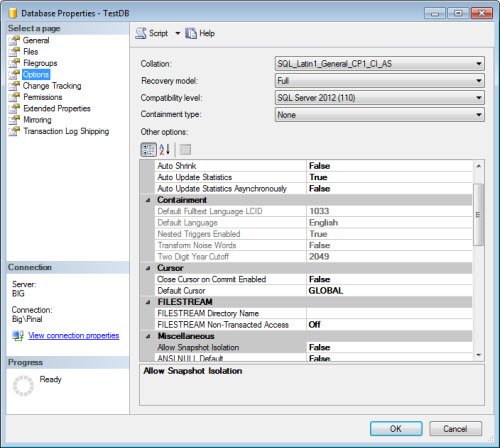This screenshot has height=448, width=500.
Task: Open the Files page
Action: [x=31, y=52]
